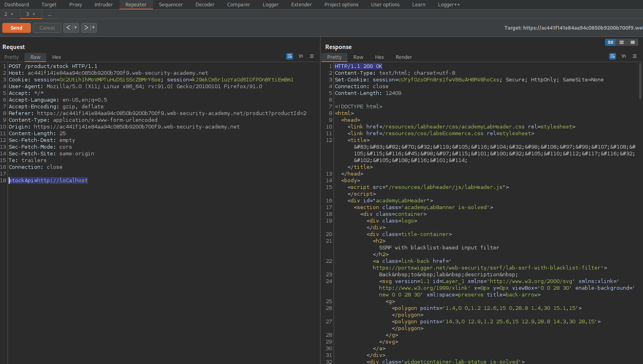Open the User options tab
This screenshot has height=364, width=643.
pos(385,5)
